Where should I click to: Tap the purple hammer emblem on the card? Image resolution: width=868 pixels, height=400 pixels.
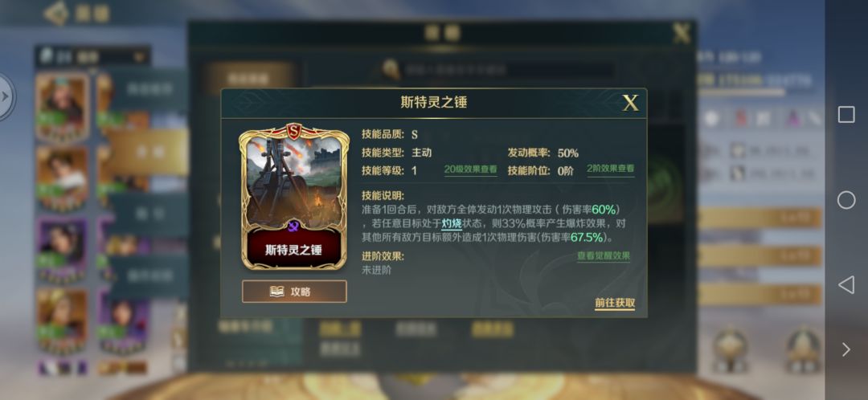294,225
